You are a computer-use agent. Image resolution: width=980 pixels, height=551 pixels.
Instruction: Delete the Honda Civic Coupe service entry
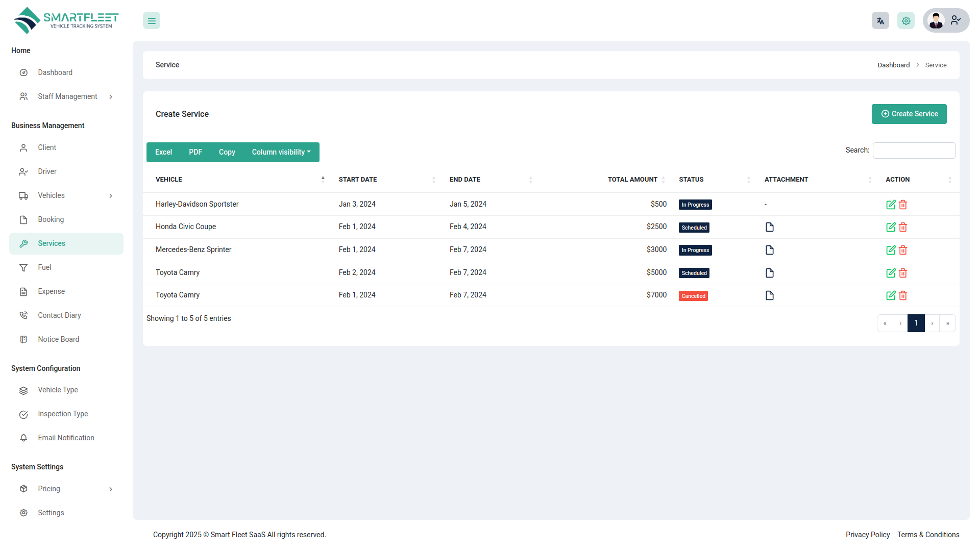[x=902, y=227]
